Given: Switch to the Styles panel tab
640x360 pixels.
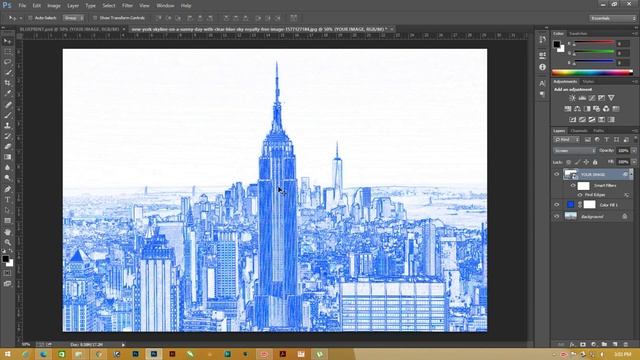Looking at the screenshot, I should [x=588, y=82].
